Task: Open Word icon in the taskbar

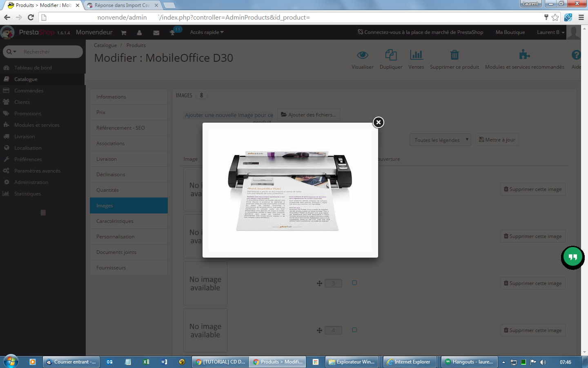Action: [164, 362]
